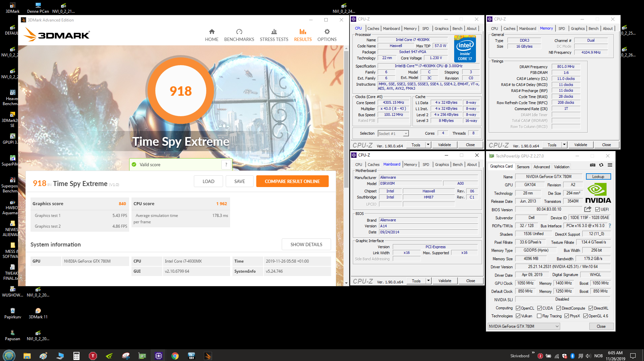This screenshot has width=644, height=361.
Task: Open Validation tab in GPU-Z
Action: [561, 167]
